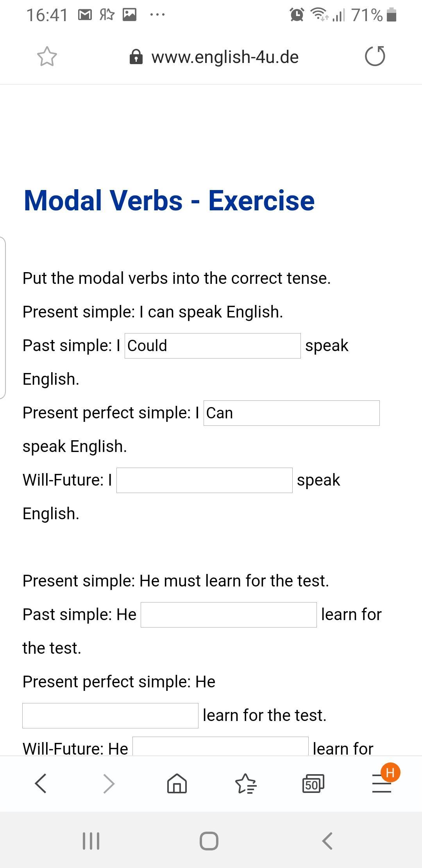The width and height of the screenshot is (422, 868).
Task: Open site security padlock info
Action: tap(136, 57)
